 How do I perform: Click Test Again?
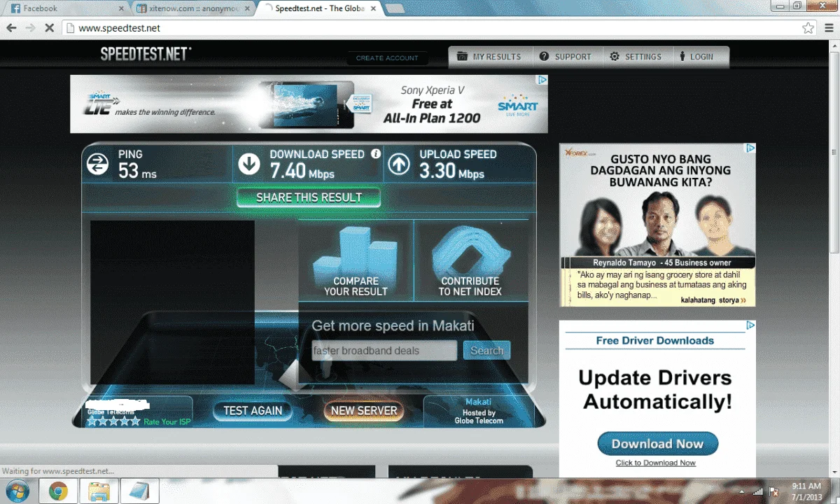[x=253, y=411]
